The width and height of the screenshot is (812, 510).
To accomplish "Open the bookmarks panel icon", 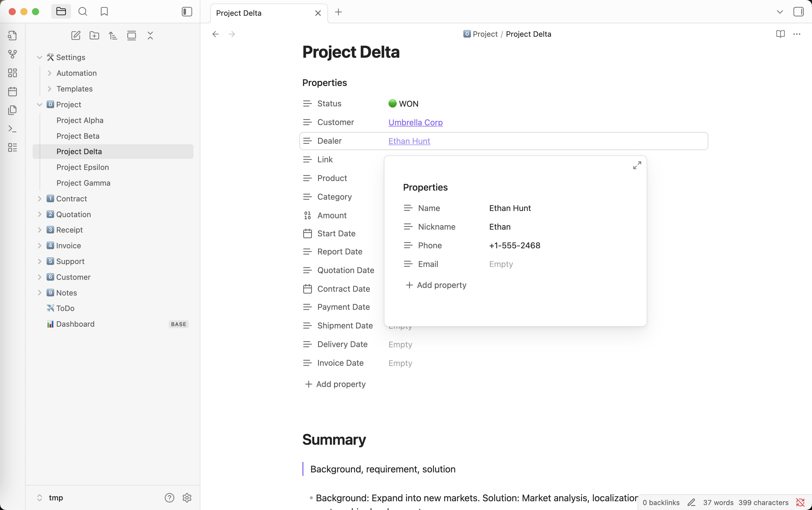I will tap(104, 11).
